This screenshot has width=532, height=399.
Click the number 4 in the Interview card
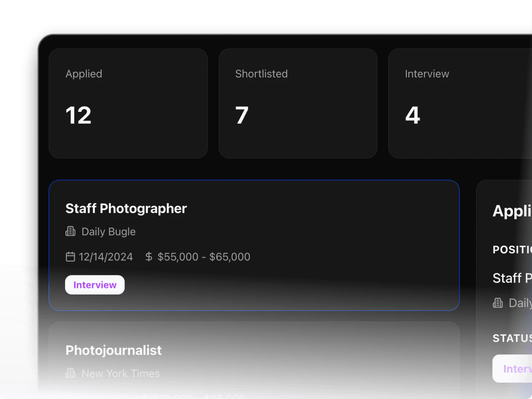[413, 115]
